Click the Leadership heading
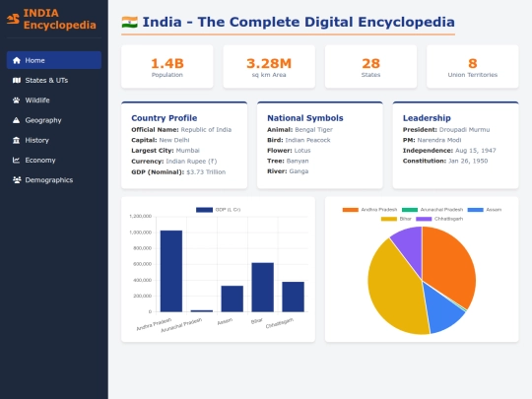 pos(427,118)
